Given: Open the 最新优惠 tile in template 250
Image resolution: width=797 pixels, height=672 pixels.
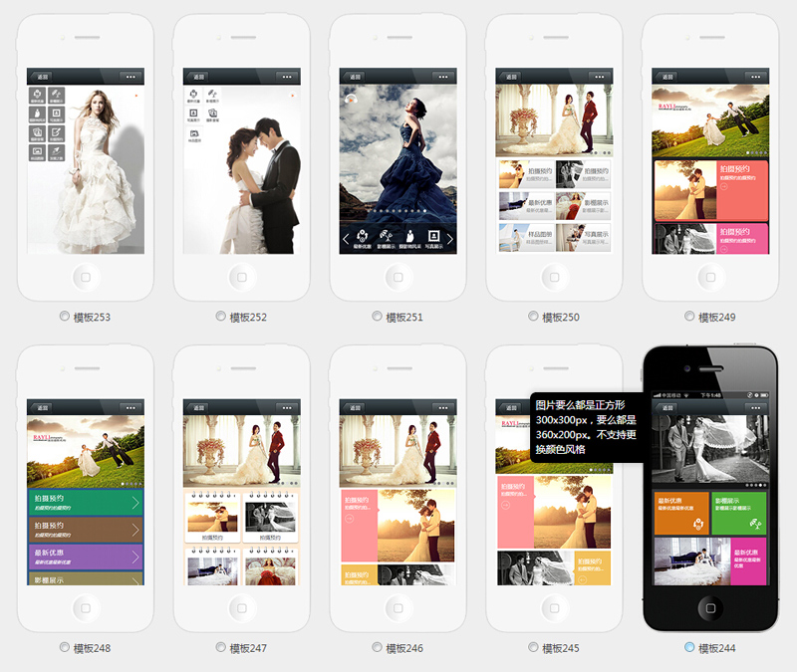Looking at the screenshot, I should [526, 206].
